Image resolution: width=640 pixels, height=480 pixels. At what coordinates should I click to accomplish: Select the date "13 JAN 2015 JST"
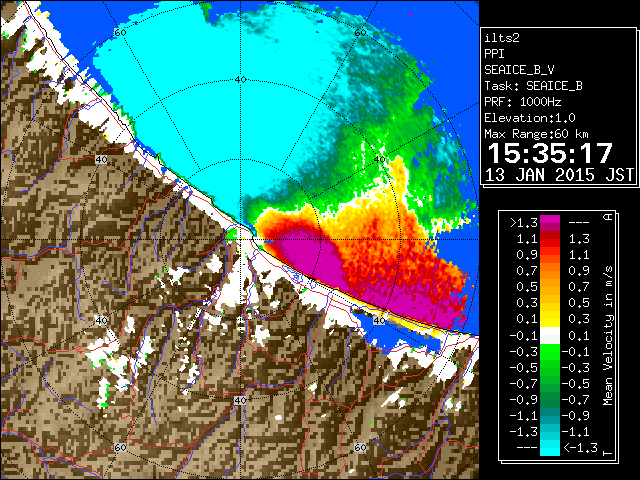559,175
